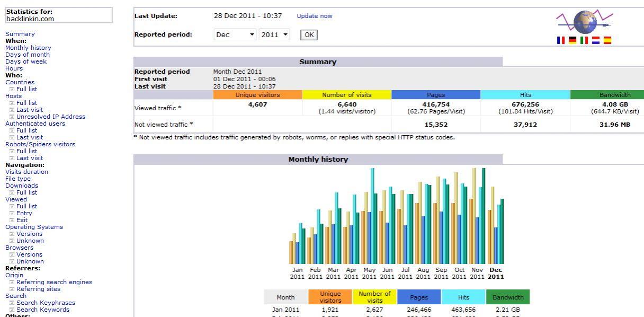Viewport: 644px width, 317px height.
Task: Open Last visit under Robots/Spiders visitors
Action: tap(30, 158)
